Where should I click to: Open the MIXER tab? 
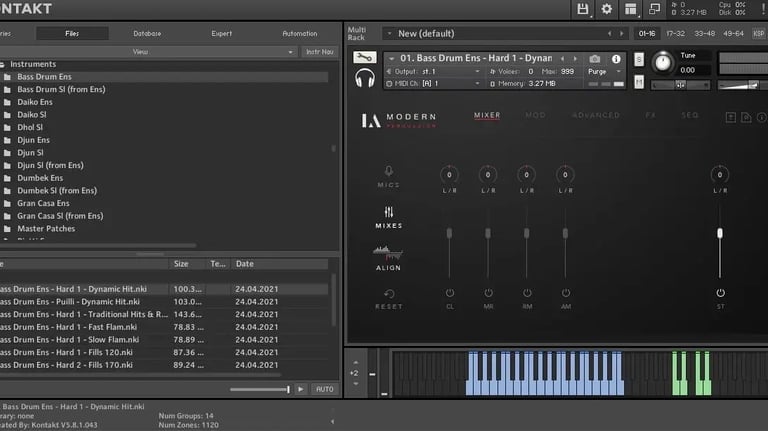tap(487, 115)
